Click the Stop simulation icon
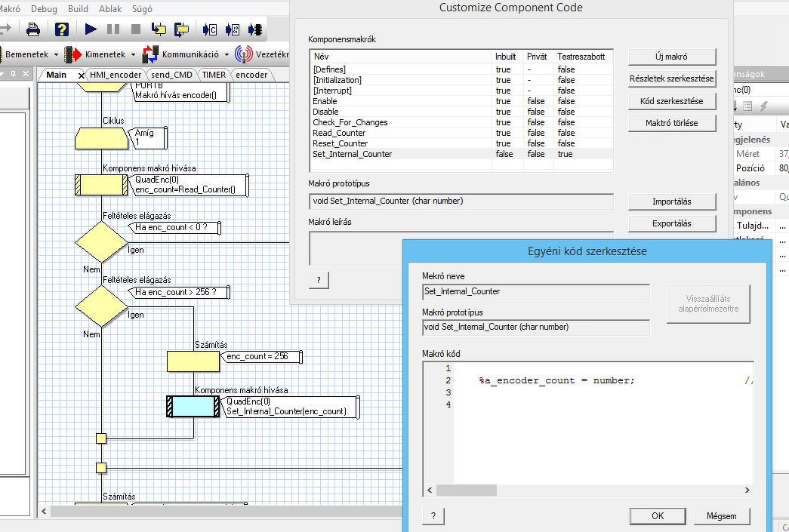The image size is (789, 532). click(136, 29)
